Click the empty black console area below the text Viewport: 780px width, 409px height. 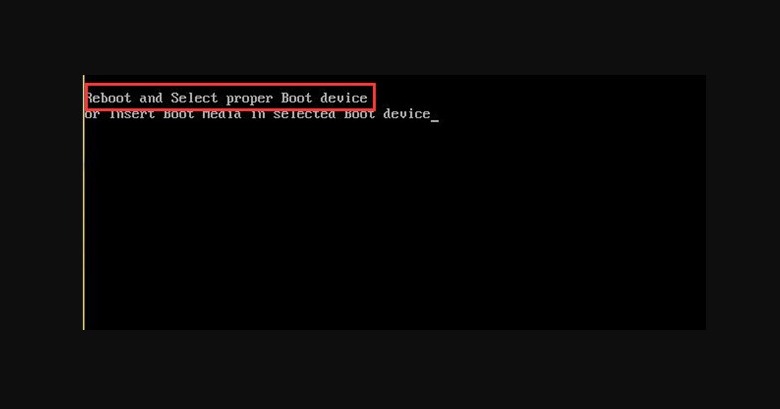395,224
